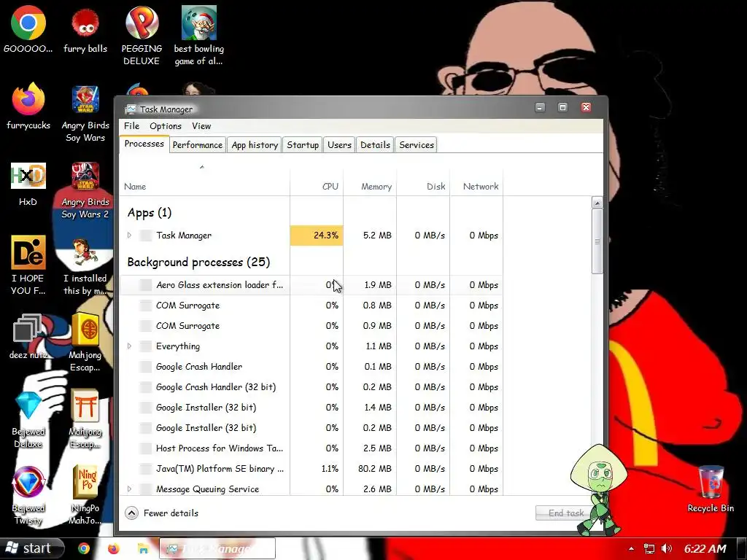Select Java(TM) Platform SE binary row
The image size is (747, 560).
311,469
